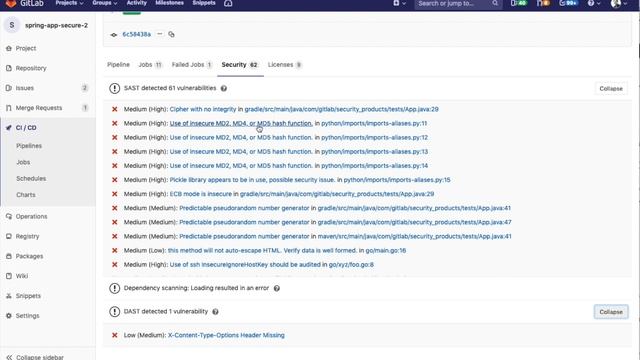This screenshot has height=360, width=640.
Task: Open MD5 hash vulnerability for imports-aliases.py:11
Action: 241,123
